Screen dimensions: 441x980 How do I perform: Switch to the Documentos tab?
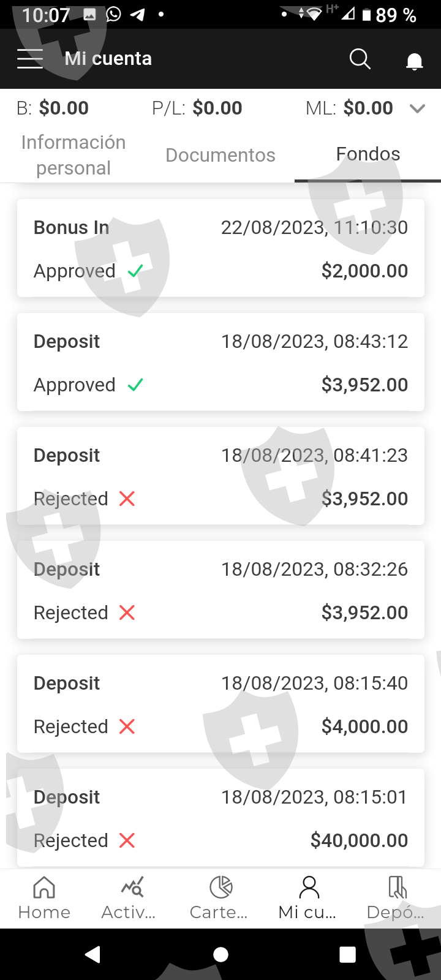coord(221,155)
